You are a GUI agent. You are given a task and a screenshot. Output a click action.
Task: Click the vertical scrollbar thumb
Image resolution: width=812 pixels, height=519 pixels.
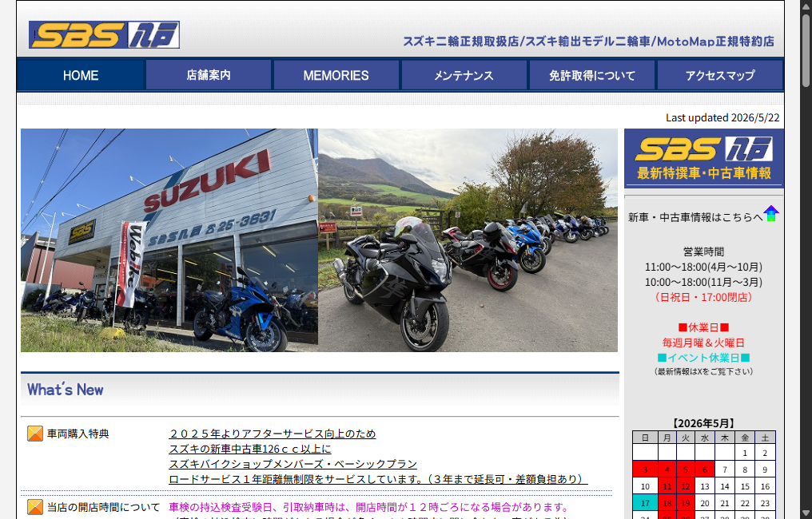806,50
